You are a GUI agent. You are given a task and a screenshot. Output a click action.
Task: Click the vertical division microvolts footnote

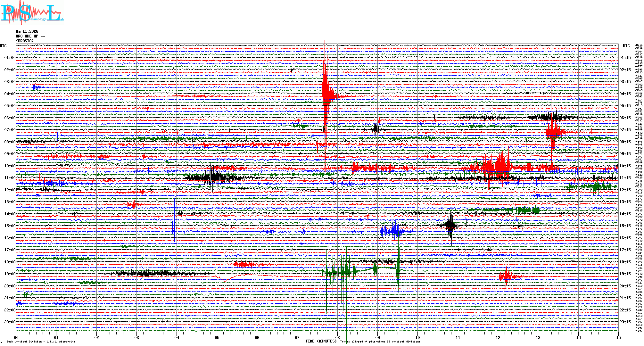point(41,342)
